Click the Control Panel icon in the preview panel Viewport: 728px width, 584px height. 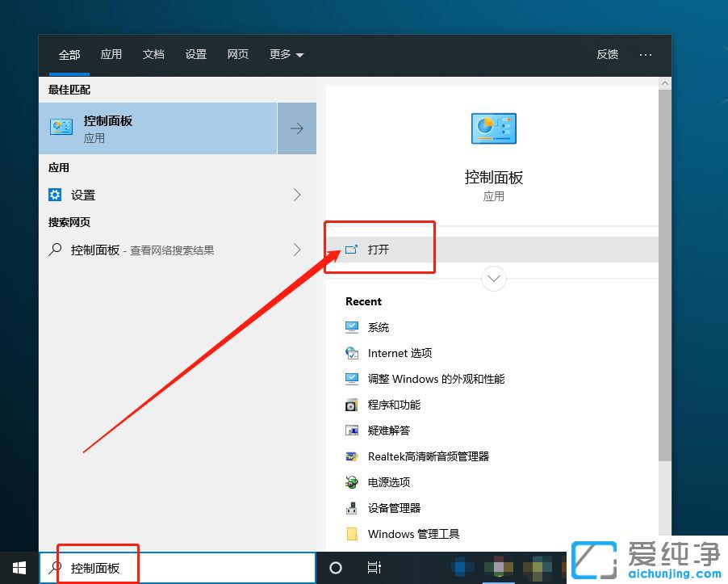pyautogui.click(x=493, y=128)
